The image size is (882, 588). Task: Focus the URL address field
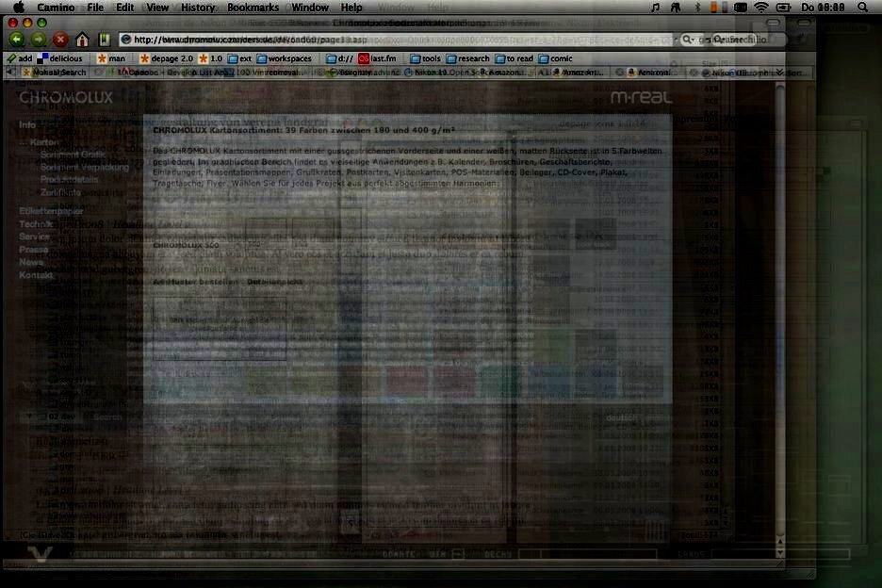(397, 40)
